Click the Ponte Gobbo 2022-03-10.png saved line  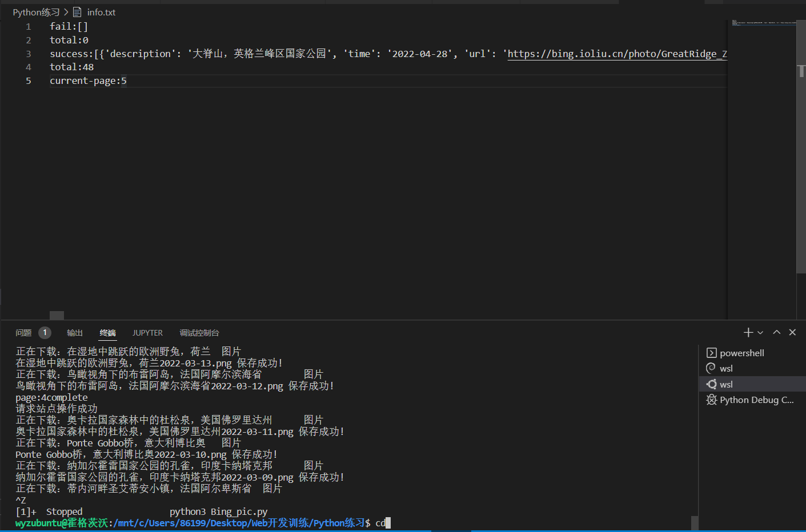pyautogui.click(x=146, y=454)
